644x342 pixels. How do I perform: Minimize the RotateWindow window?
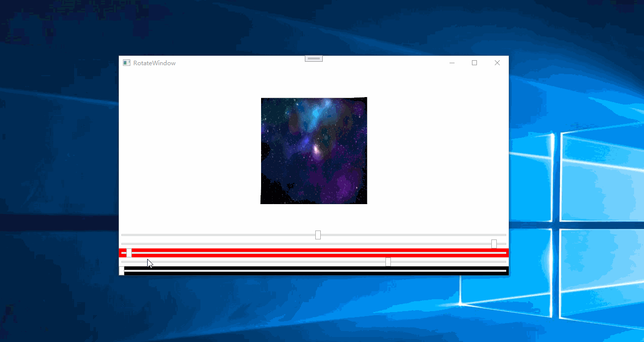(452, 63)
